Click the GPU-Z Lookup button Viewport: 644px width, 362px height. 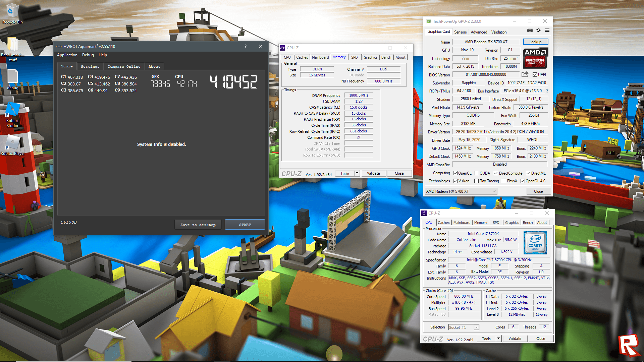(535, 42)
